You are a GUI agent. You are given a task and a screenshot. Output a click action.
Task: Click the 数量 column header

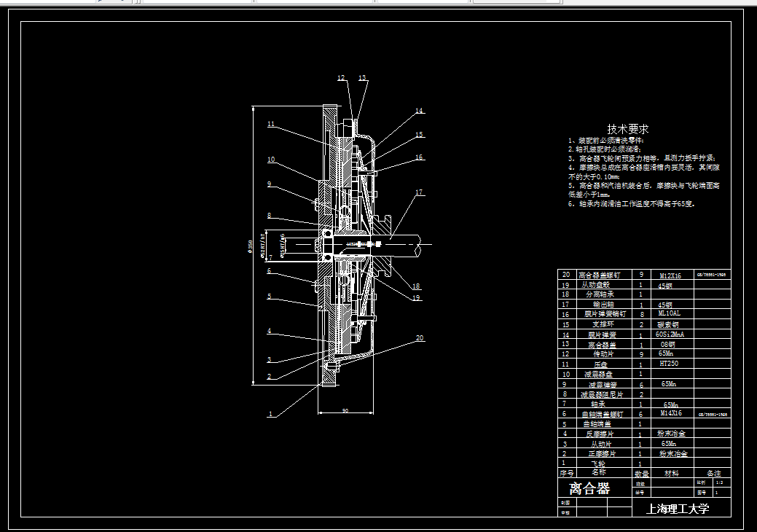click(x=642, y=474)
